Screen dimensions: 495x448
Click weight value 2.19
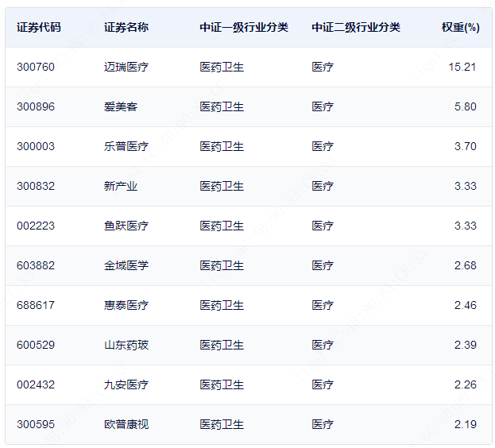point(466,425)
